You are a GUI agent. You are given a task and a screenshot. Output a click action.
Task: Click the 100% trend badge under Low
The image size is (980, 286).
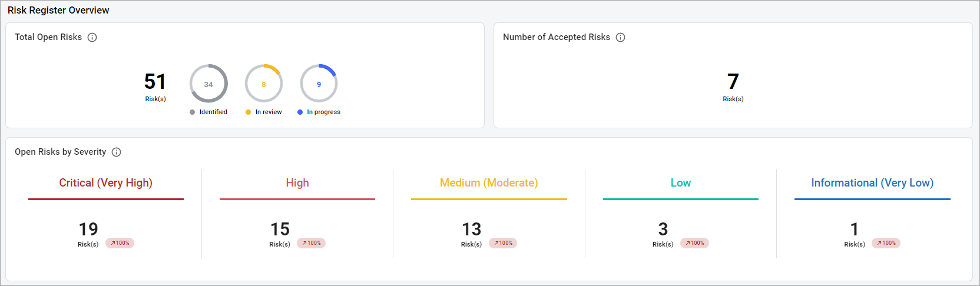695,243
